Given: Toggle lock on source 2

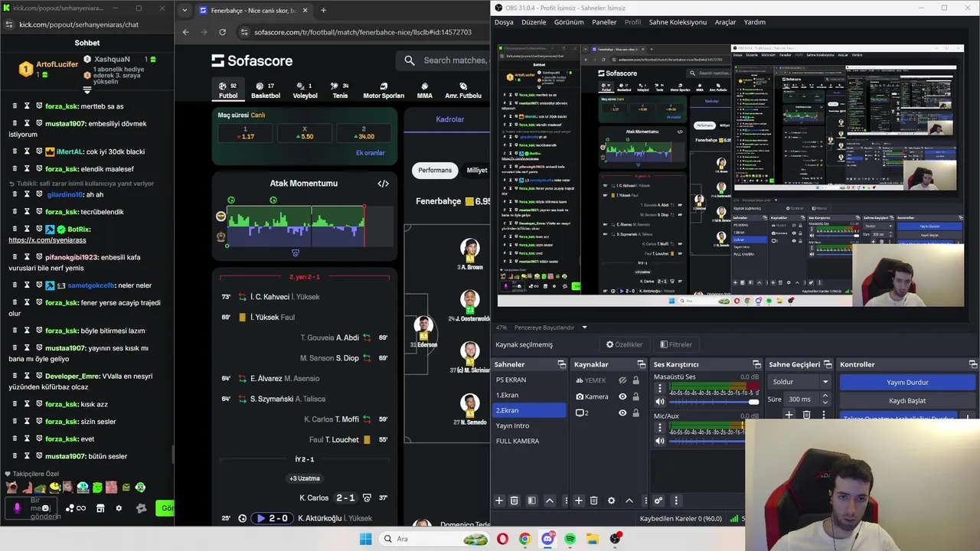Looking at the screenshot, I should 635,412.
